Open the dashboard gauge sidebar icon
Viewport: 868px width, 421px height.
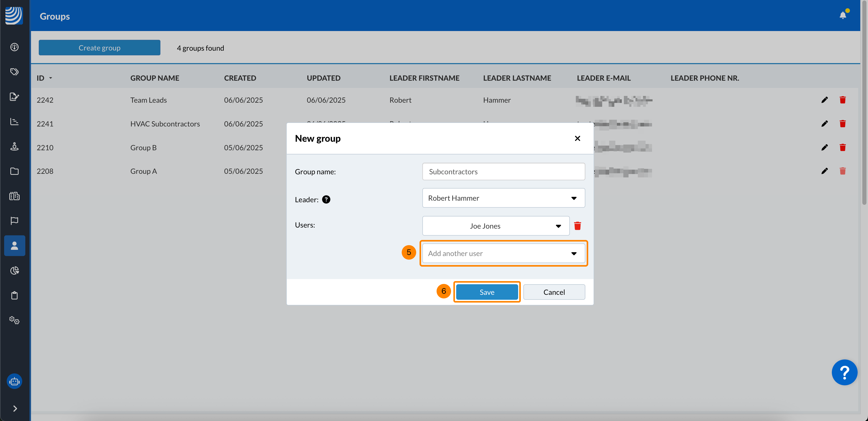(x=14, y=47)
